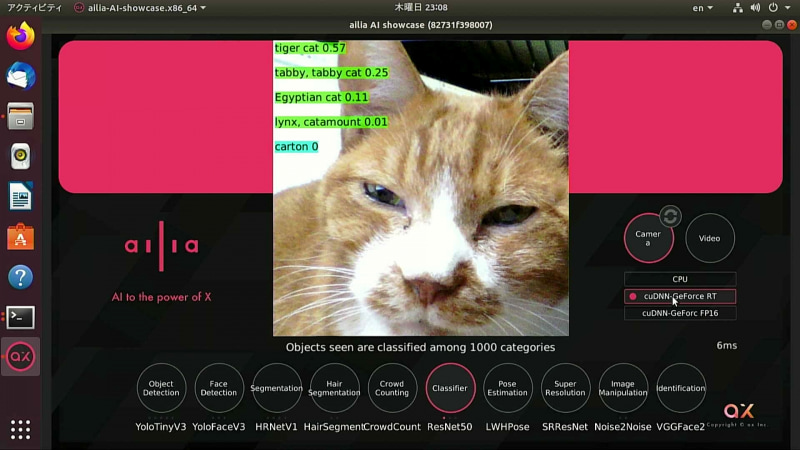This screenshot has width=800, height=450.
Task: Open volume icon in top bar
Action: point(756,8)
